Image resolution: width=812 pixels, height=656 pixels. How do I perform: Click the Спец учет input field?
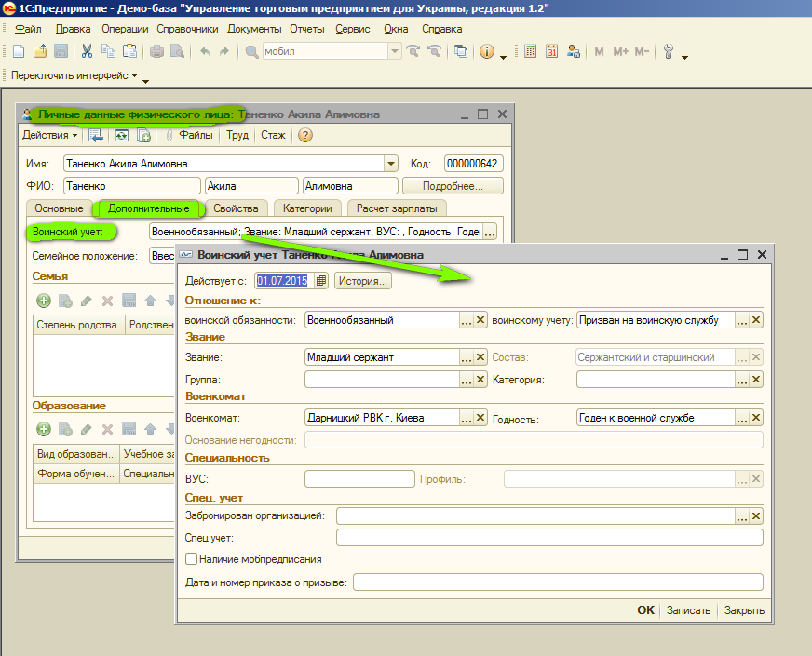549,538
